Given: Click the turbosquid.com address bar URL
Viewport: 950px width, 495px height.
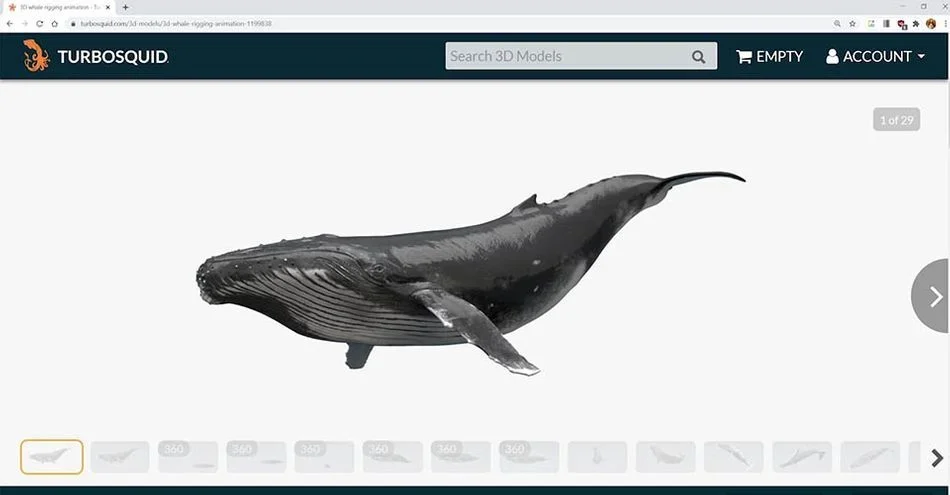Looking at the screenshot, I should point(176,24).
